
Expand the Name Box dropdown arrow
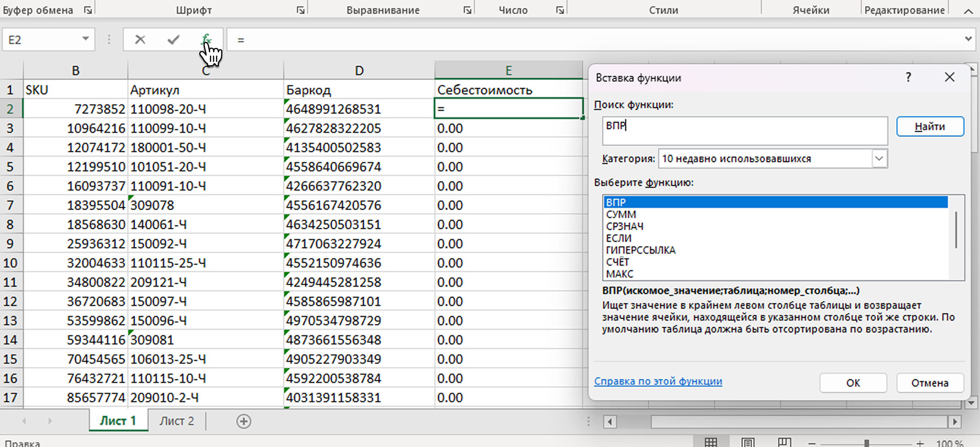[85, 39]
